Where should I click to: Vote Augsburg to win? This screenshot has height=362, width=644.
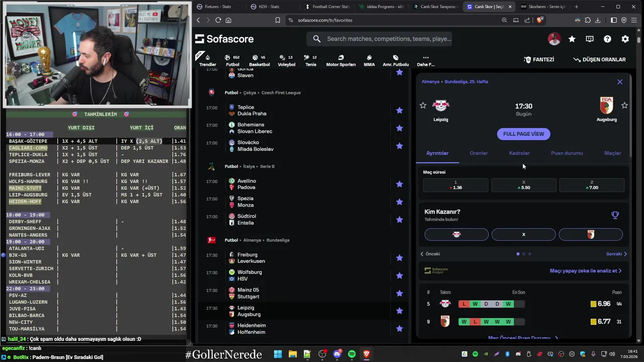tap(591, 234)
